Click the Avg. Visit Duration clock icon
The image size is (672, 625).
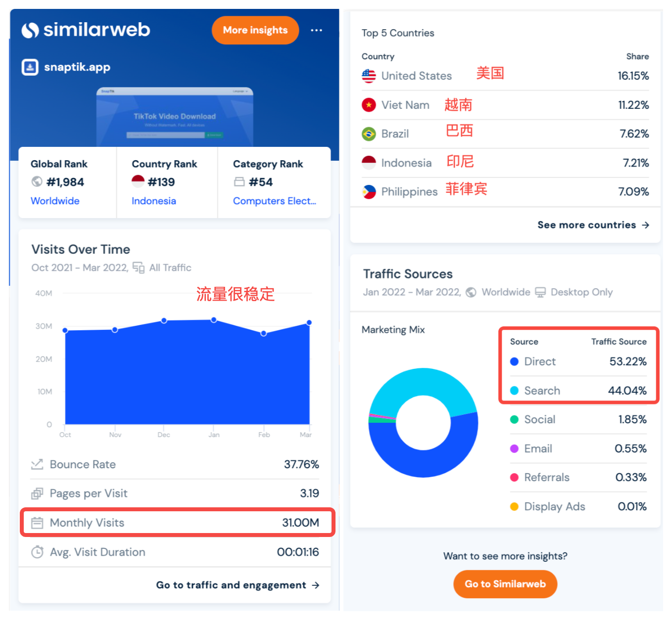(x=37, y=552)
